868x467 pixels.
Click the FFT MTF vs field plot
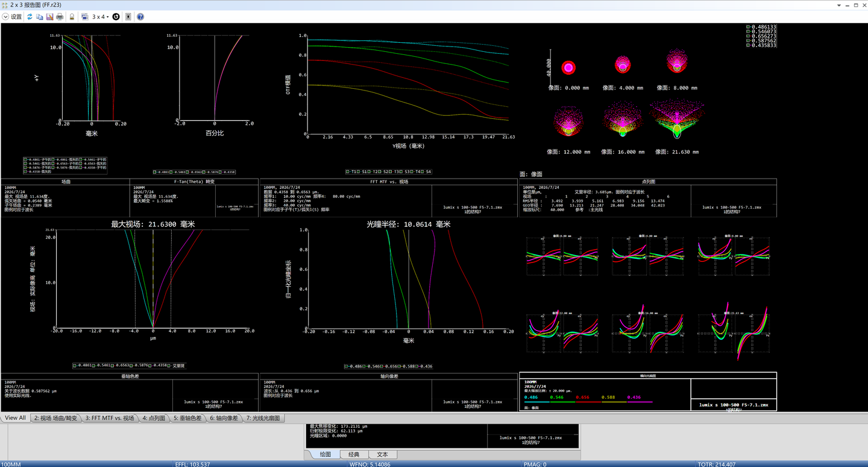408,83
